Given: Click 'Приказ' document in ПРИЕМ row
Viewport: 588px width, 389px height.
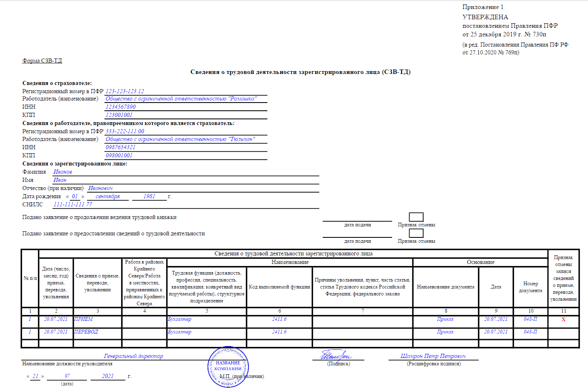Looking at the screenshot, I should point(445,319).
